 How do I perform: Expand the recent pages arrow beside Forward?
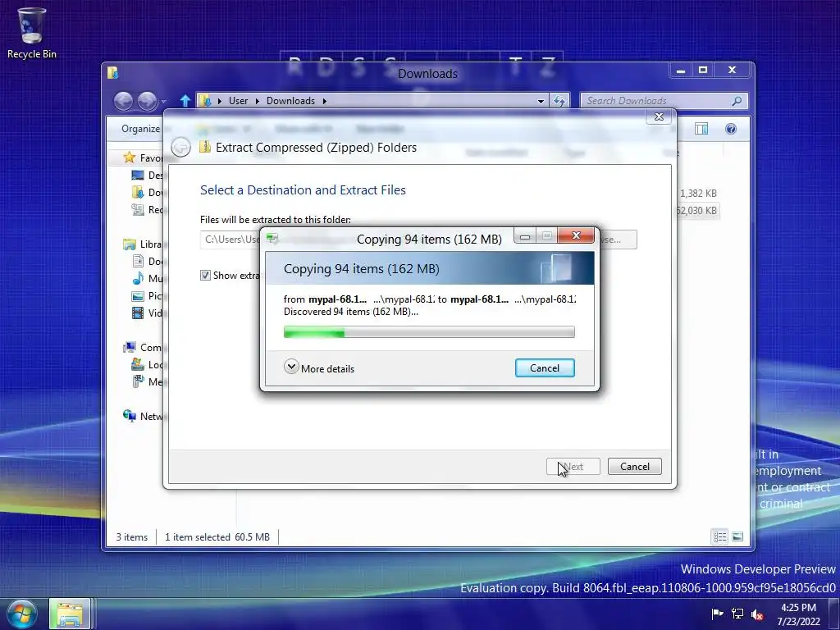[164, 101]
